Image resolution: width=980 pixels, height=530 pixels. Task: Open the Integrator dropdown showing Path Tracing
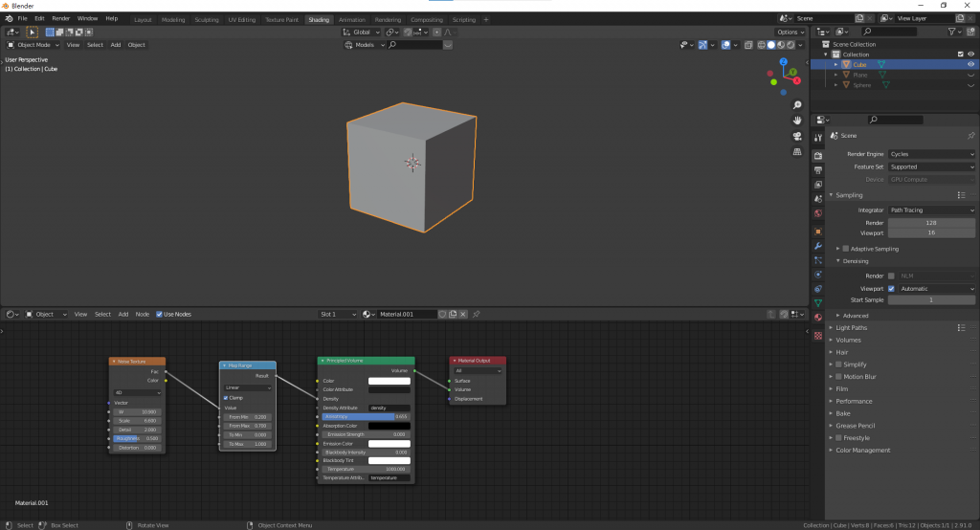[x=931, y=210]
